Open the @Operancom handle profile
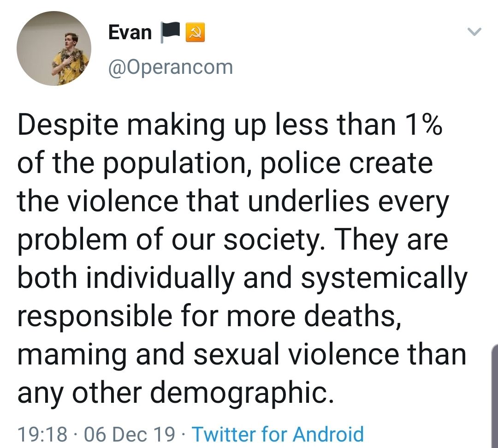Viewport: 498px width, 448px height. pyautogui.click(x=171, y=68)
